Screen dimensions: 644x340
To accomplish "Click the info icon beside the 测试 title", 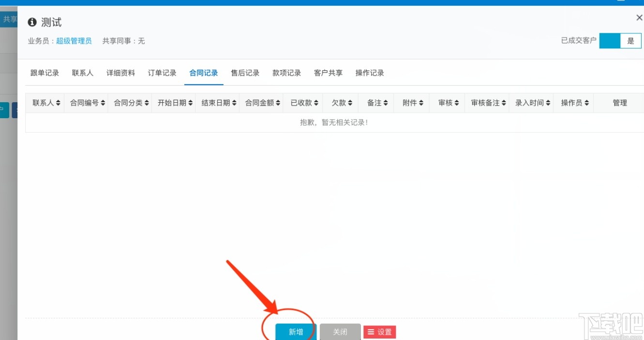I will [x=32, y=22].
